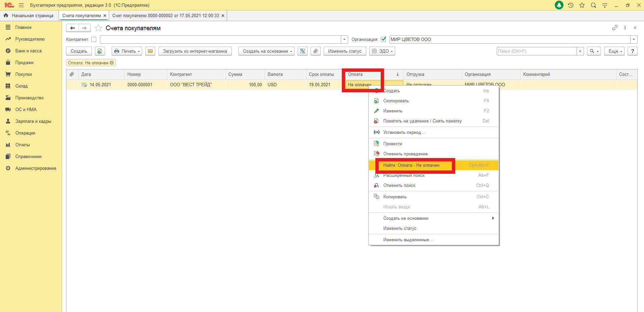Viewport: 644px width, 312px height.
Task: Click the paperclip attached files icon
Action: 315,51
